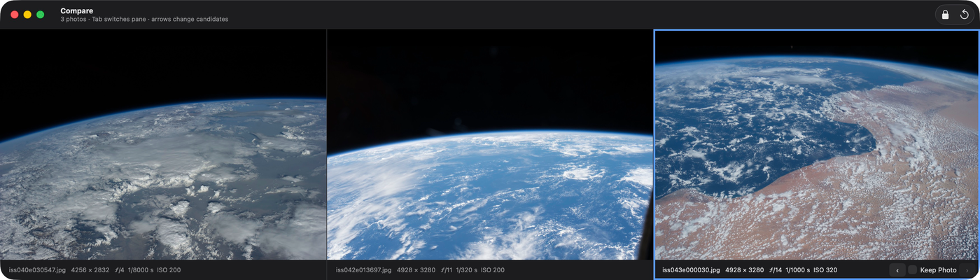Toggle the lock icon in the title bar
980x280 pixels.
[x=945, y=15]
